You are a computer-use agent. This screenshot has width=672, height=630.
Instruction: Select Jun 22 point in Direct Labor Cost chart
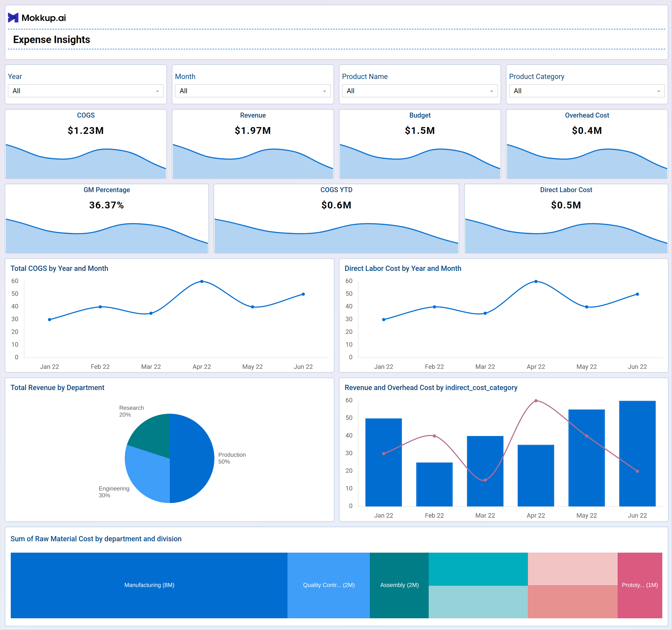coord(637,294)
